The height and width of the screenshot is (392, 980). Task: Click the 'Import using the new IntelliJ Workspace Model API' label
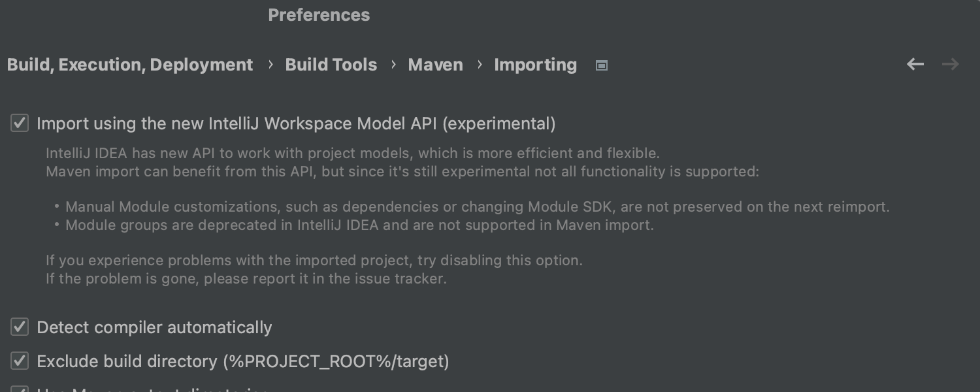[296, 123]
